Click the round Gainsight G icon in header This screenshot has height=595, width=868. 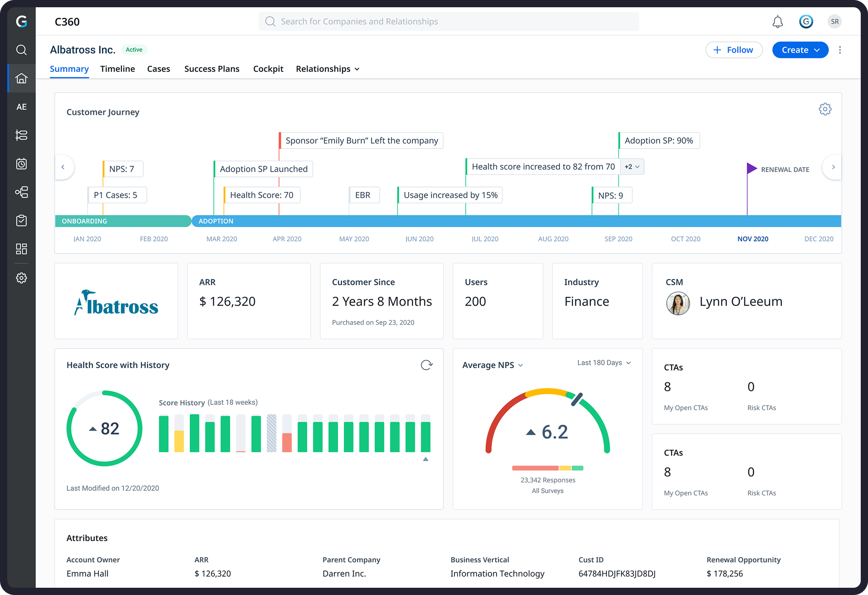tap(806, 21)
